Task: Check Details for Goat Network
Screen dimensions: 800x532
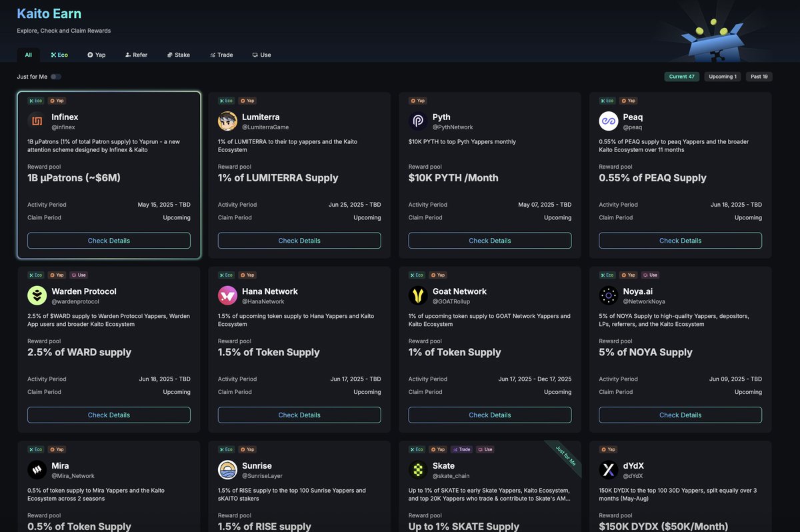Action: pyautogui.click(x=490, y=415)
